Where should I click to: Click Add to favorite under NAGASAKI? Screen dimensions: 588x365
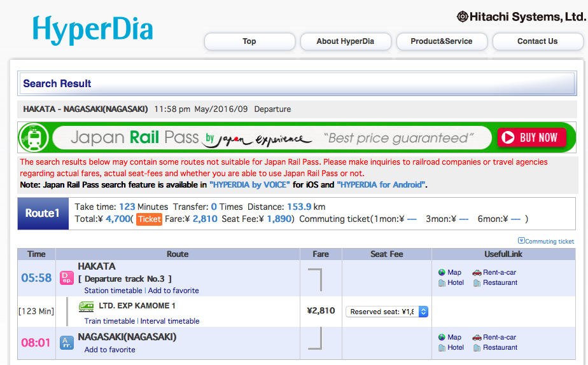110,350
